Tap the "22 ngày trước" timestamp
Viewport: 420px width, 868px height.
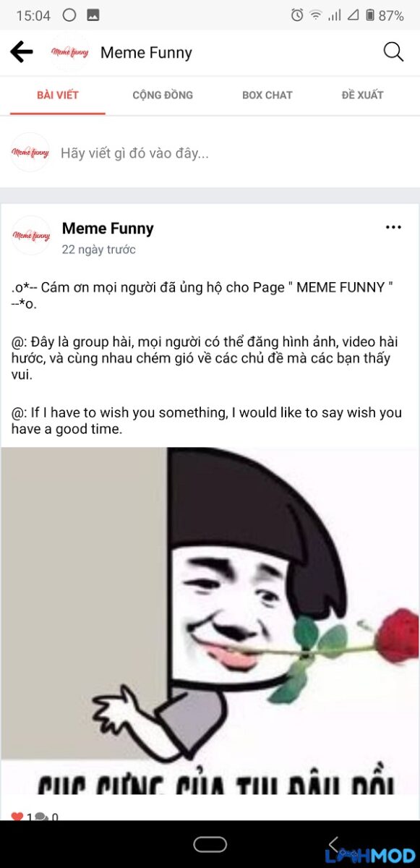coord(98,250)
